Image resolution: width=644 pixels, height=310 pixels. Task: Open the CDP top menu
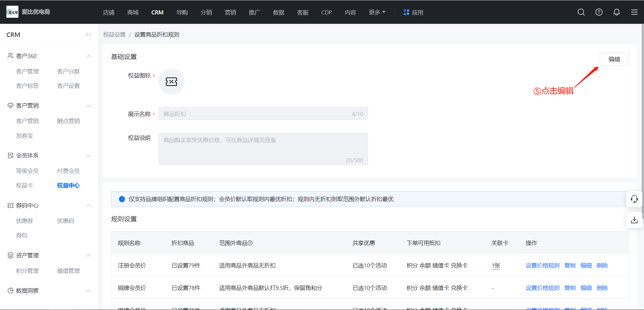click(326, 12)
